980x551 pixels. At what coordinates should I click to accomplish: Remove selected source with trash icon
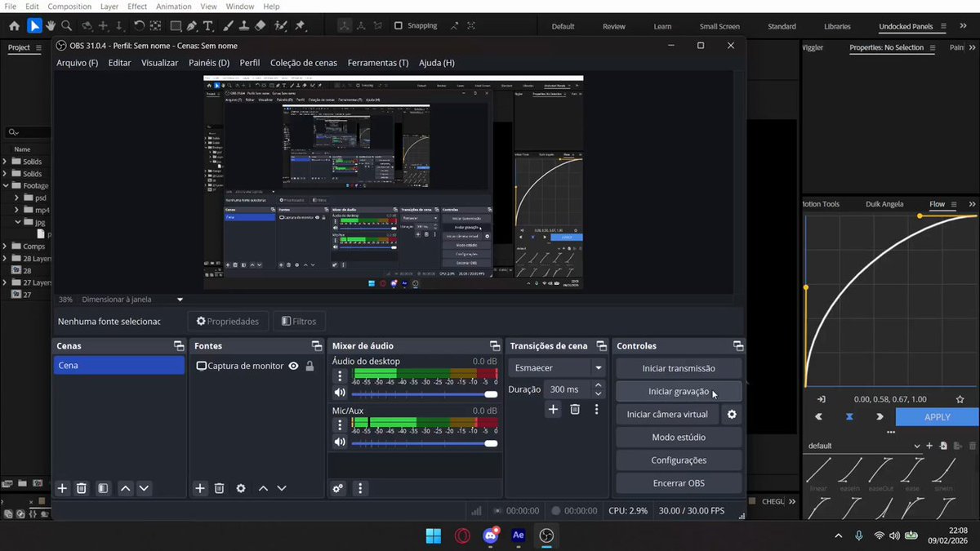click(219, 488)
